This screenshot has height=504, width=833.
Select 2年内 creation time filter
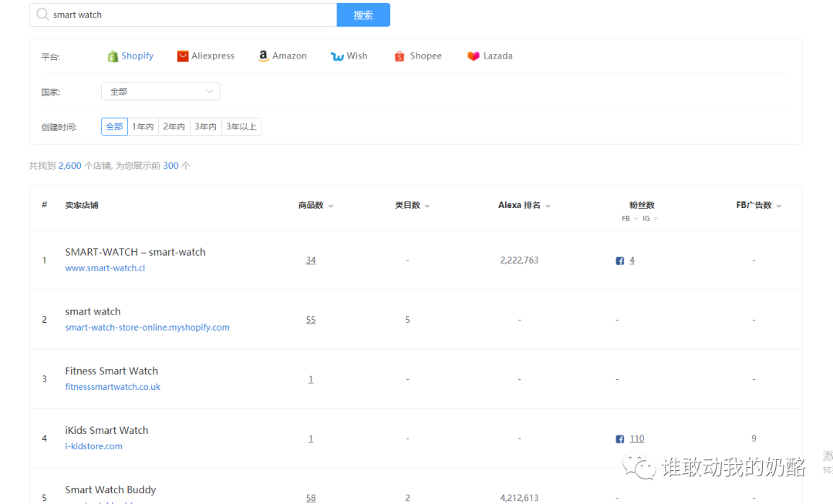click(174, 126)
